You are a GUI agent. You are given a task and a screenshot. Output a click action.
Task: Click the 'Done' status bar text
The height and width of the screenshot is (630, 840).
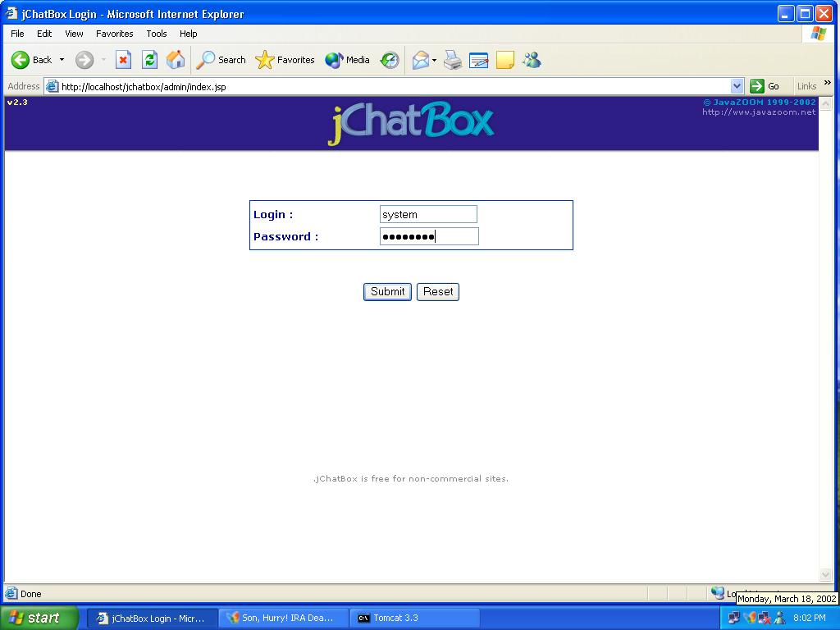point(30,594)
